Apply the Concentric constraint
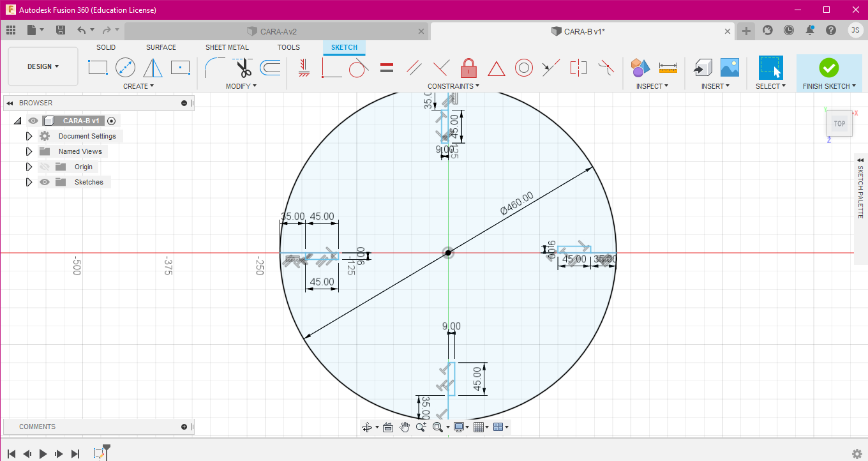This screenshot has height=461, width=868. pos(524,67)
